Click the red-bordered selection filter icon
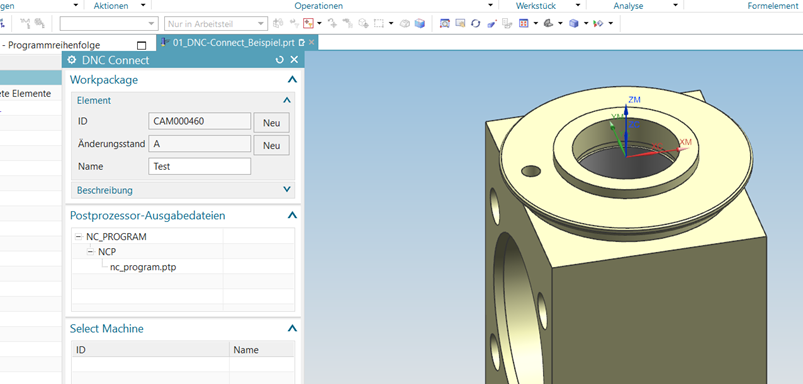Image resolution: width=803 pixels, height=384 pixels. (308, 23)
